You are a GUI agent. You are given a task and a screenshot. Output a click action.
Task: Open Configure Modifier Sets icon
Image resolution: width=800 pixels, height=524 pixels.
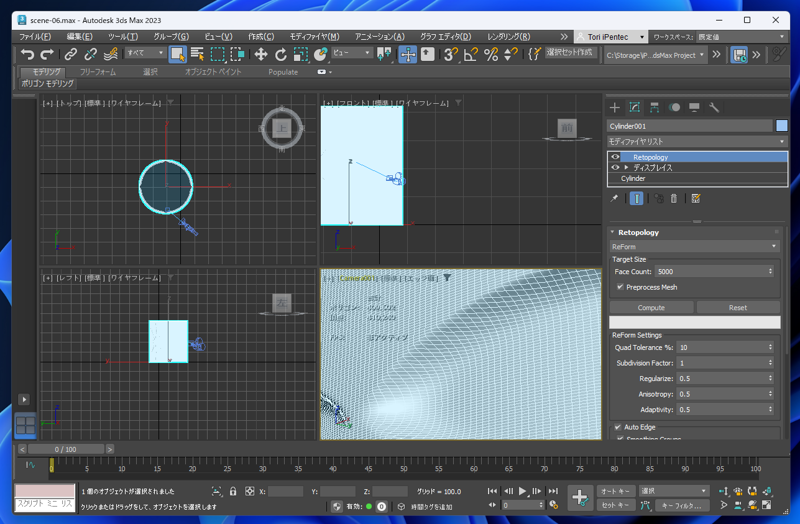click(696, 198)
